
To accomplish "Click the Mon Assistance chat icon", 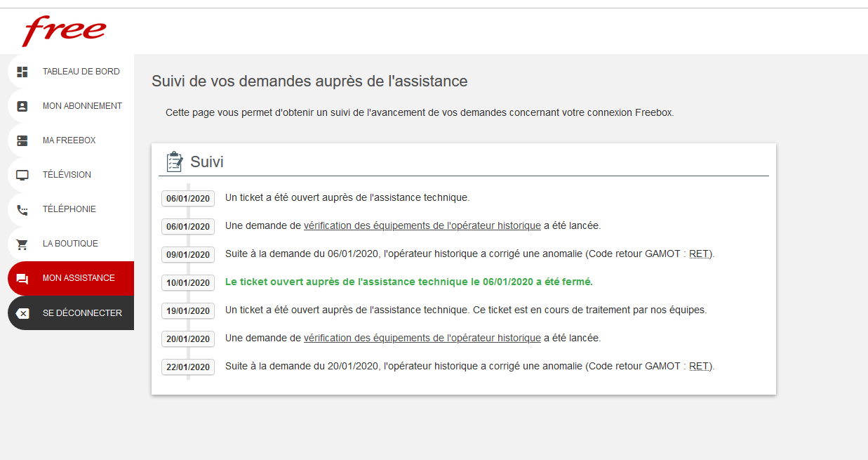I will coord(22,279).
